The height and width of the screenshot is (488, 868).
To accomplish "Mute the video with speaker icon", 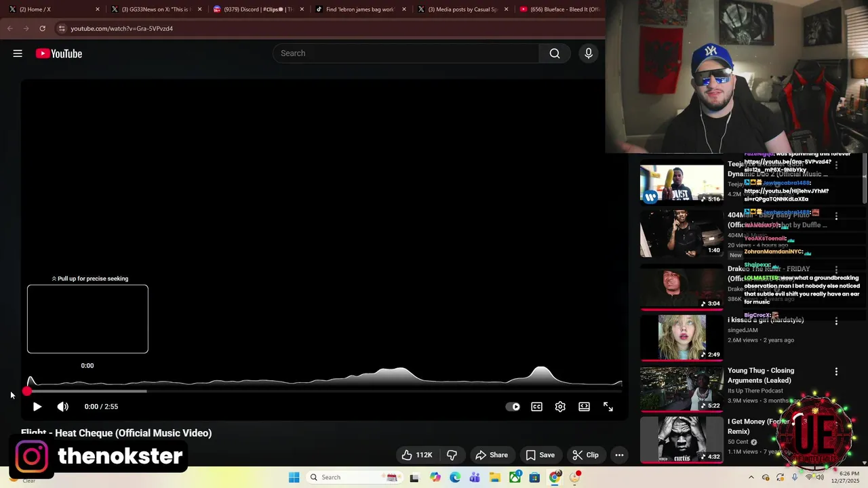I will tap(63, 407).
